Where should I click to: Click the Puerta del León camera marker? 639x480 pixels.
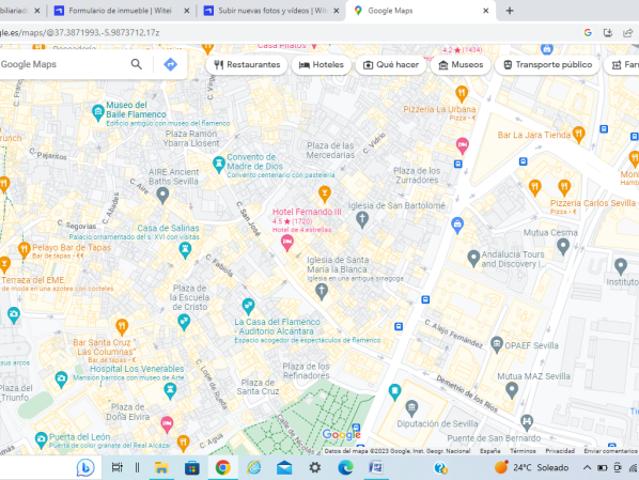(x=41, y=440)
